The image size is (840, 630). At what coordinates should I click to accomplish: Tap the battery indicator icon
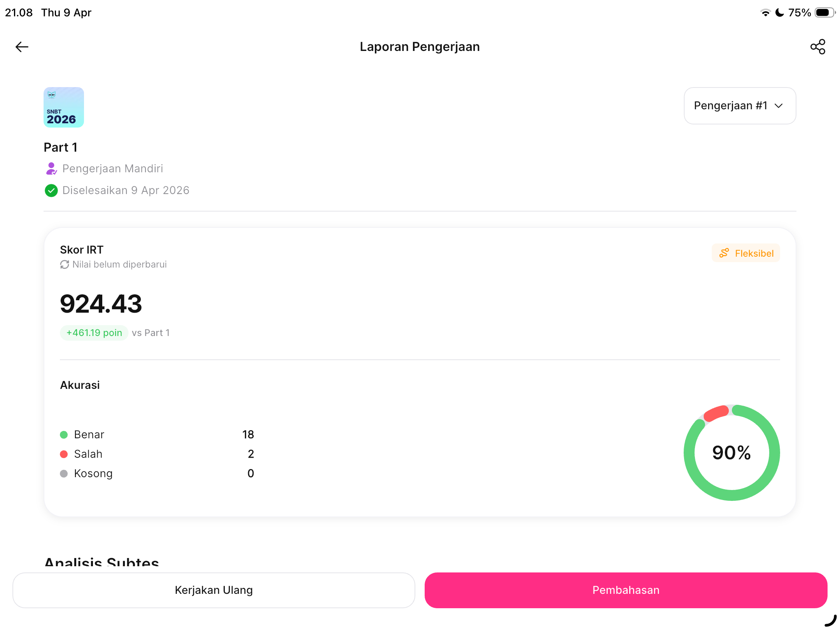click(825, 13)
